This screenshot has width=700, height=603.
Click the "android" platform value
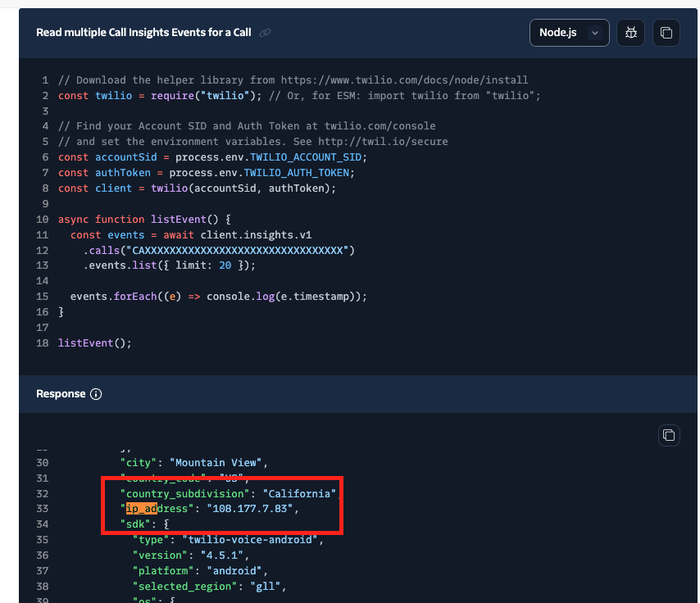click(x=234, y=571)
